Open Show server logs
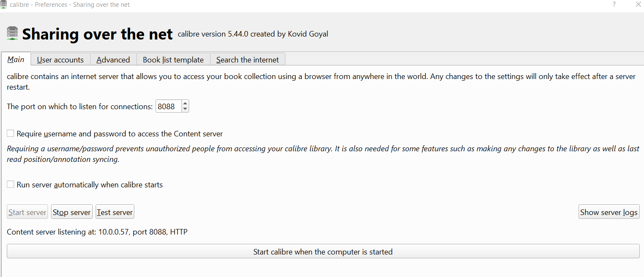 [x=609, y=212]
